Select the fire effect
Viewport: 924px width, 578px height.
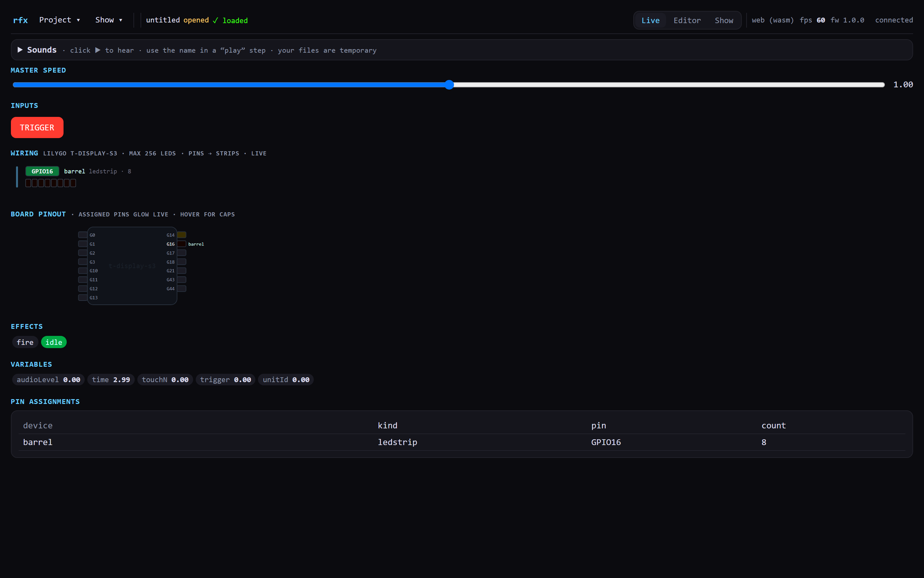pyautogui.click(x=25, y=342)
